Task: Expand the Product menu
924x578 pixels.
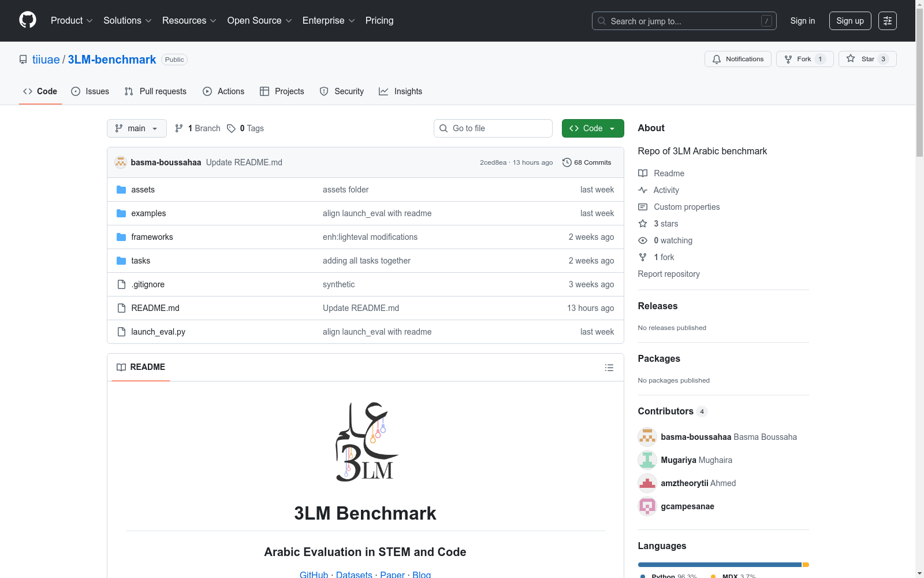Action: tap(72, 21)
